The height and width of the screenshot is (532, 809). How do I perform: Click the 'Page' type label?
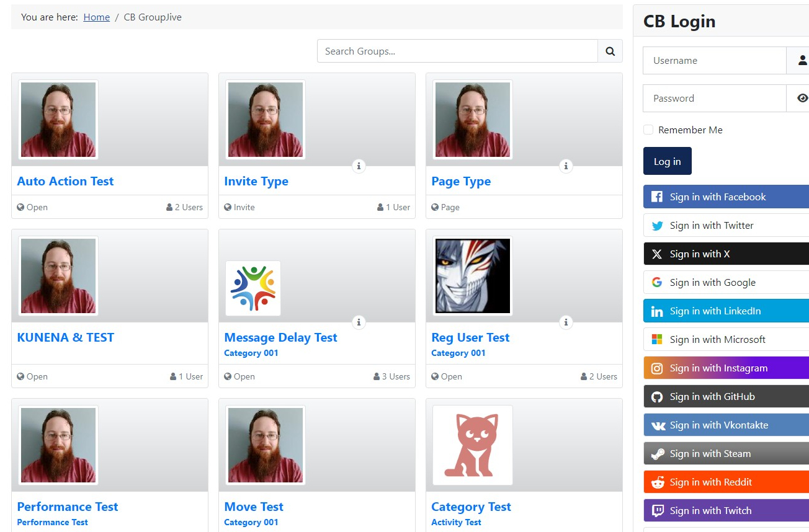tap(445, 207)
